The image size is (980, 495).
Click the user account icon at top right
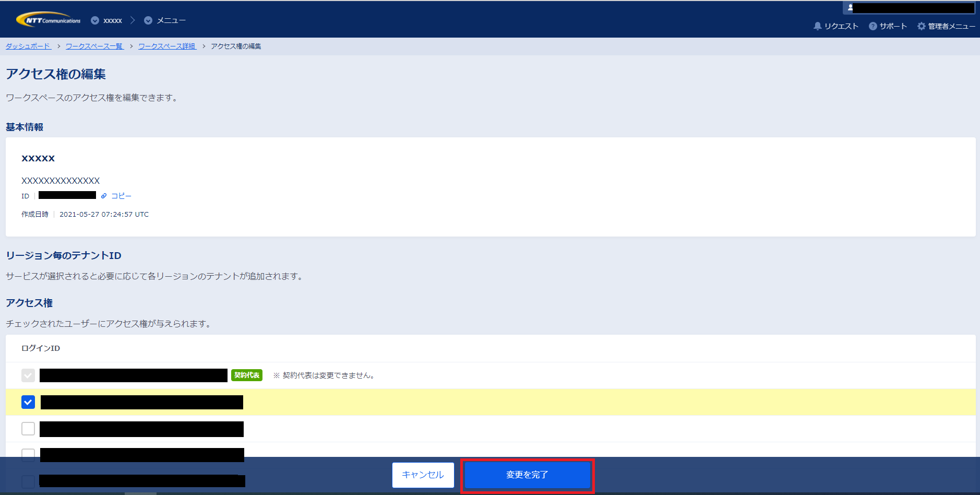click(x=850, y=7)
